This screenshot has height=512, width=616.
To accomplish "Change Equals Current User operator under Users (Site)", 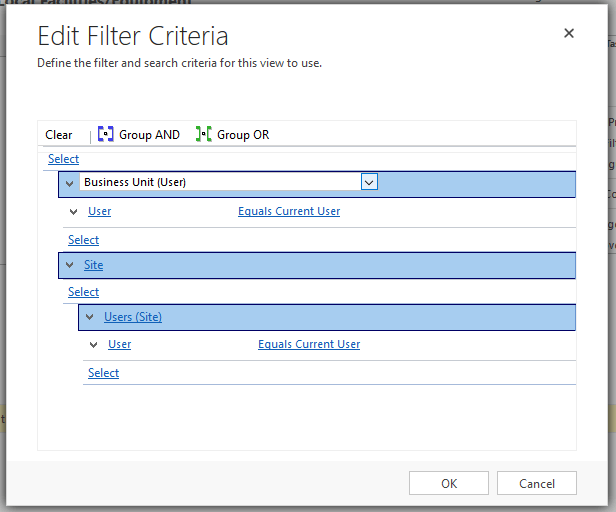I will tap(309, 344).
